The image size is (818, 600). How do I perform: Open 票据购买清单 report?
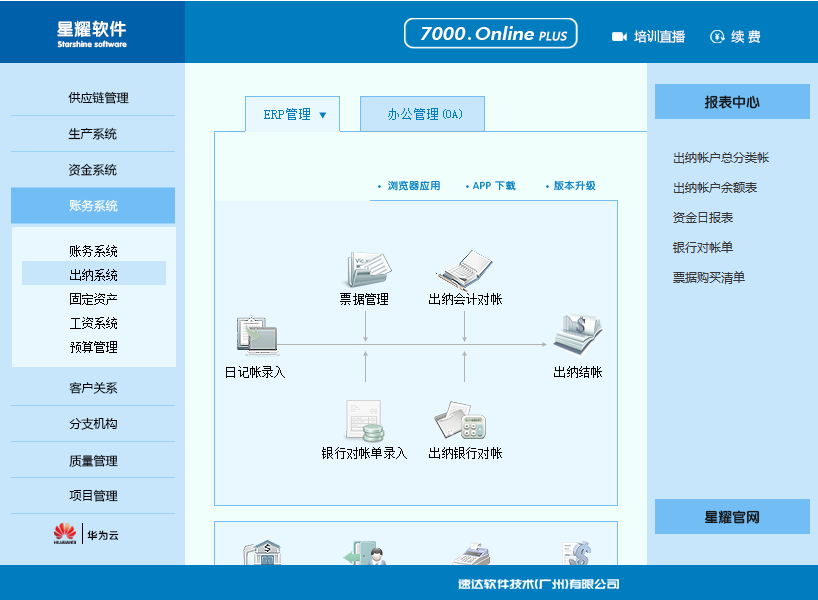708,277
